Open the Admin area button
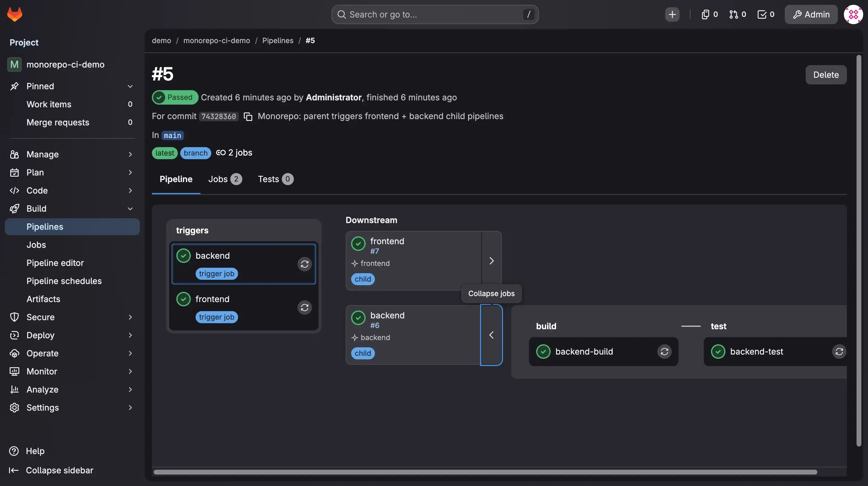The image size is (868, 486). click(811, 14)
